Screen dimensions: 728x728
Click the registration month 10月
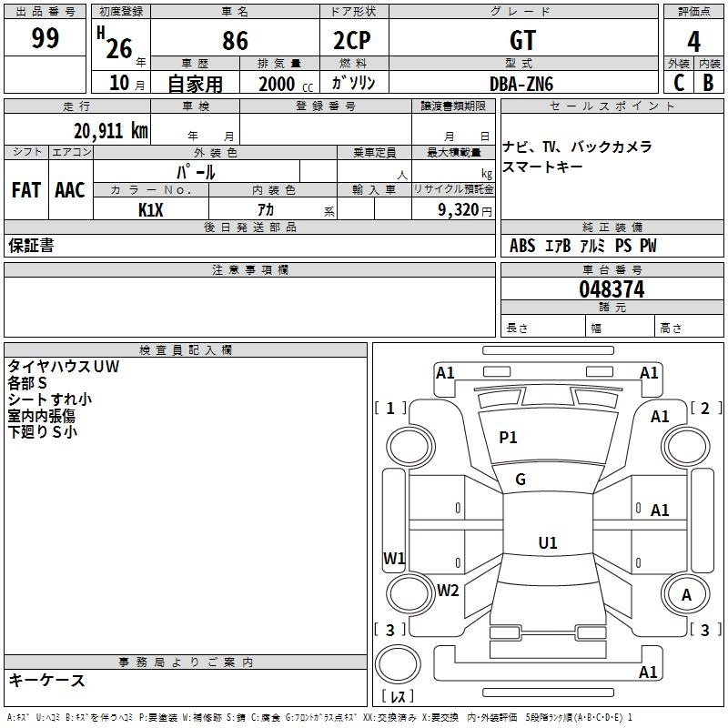click(127, 83)
